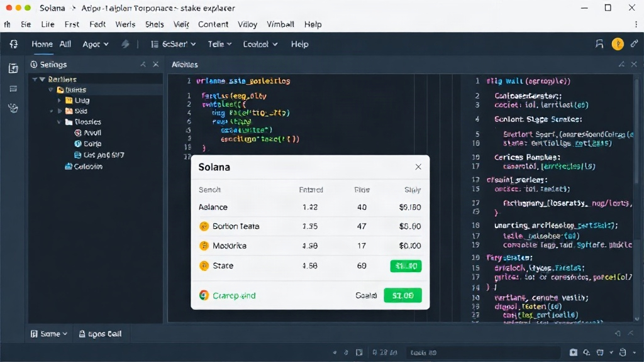This screenshot has width=644, height=362.
Task: Switch to the Alll tab
Action: click(x=65, y=44)
